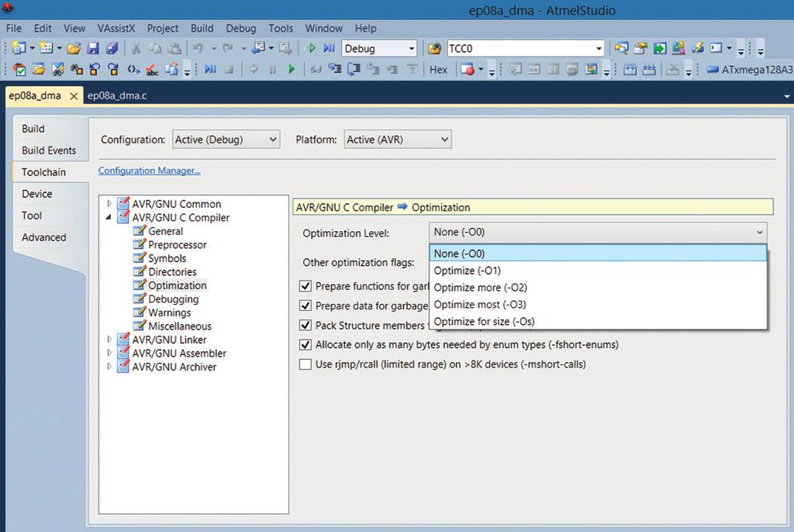Click the Hex display button
794x532 pixels.
pyautogui.click(x=438, y=70)
